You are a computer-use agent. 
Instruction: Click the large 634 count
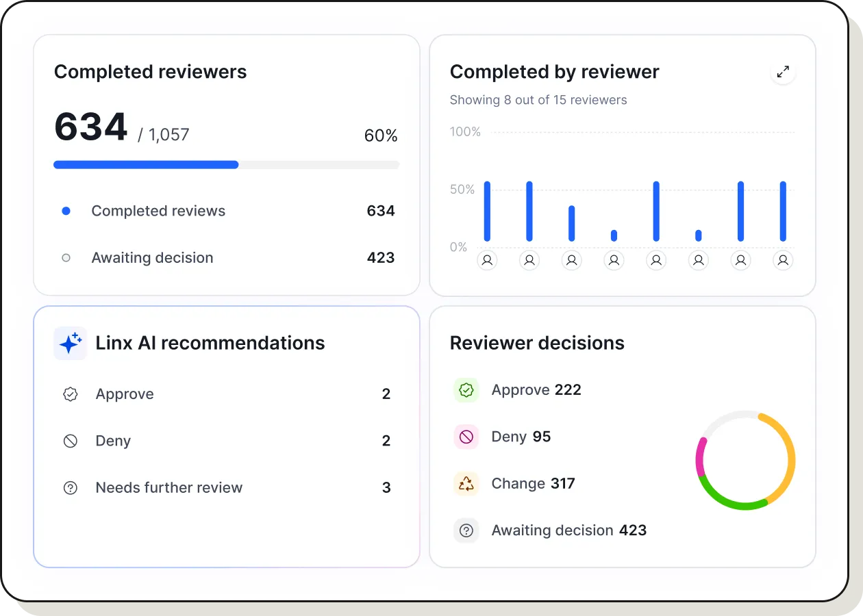[91, 127]
